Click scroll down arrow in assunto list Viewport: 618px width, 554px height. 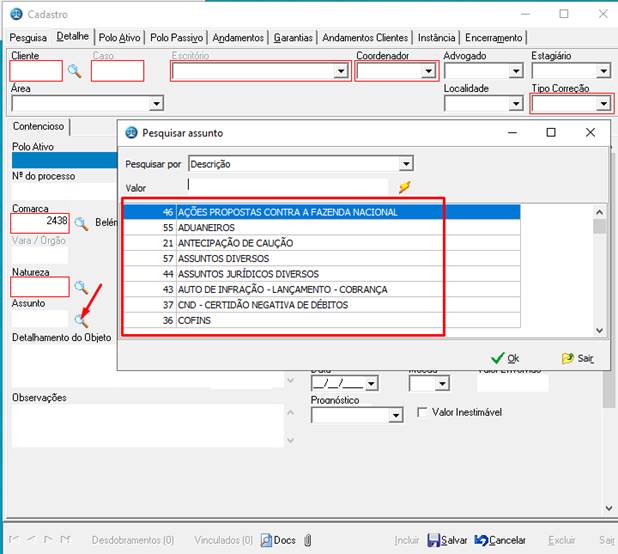coord(599,330)
